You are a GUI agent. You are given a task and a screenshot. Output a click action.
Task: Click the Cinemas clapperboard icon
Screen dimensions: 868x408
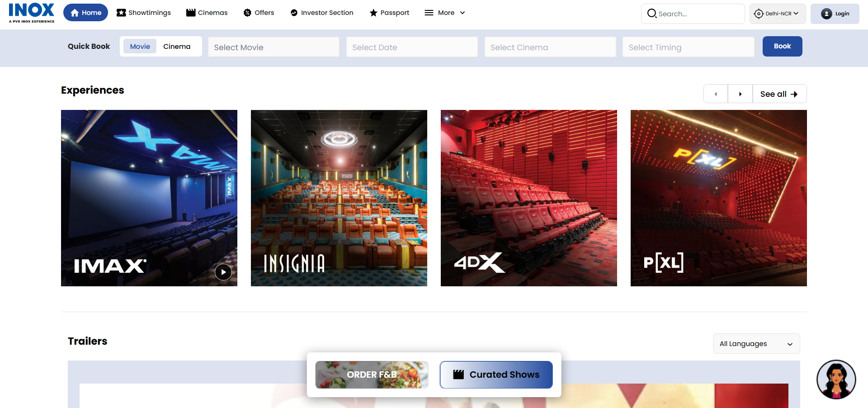191,13
